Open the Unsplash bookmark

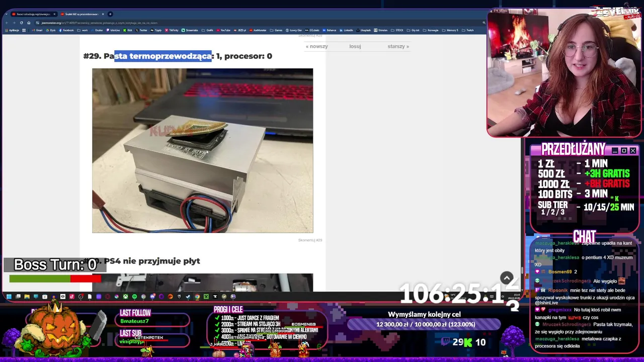[363, 30]
